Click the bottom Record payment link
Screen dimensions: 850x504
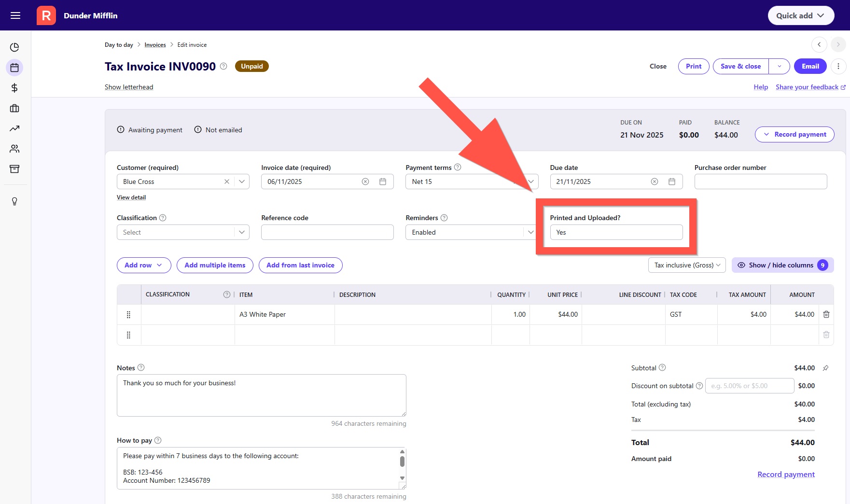click(x=786, y=474)
